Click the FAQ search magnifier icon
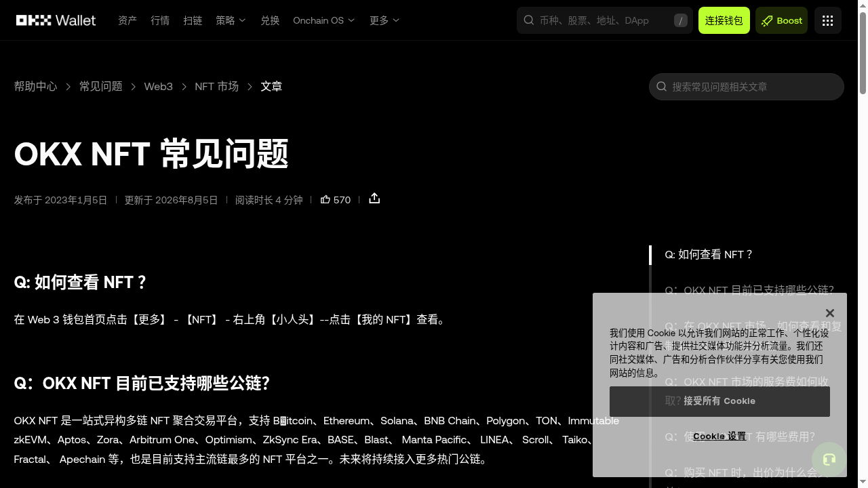The width and height of the screenshot is (868, 488). (661, 87)
